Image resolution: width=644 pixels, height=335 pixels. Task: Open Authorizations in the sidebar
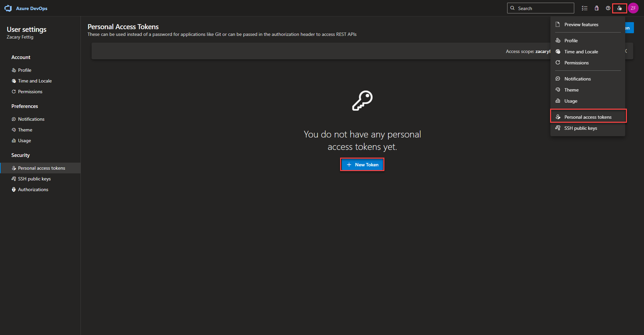pyautogui.click(x=33, y=189)
